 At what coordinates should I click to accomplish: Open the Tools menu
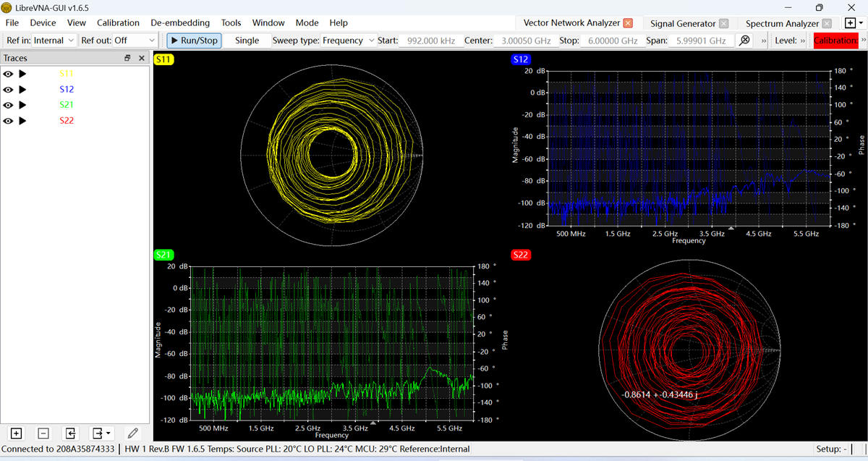point(231,23)
